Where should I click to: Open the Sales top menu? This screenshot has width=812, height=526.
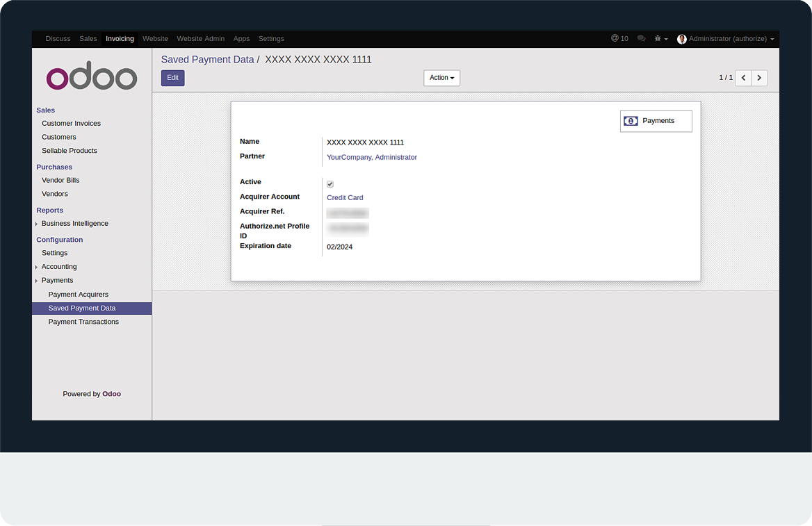(88, 39)
